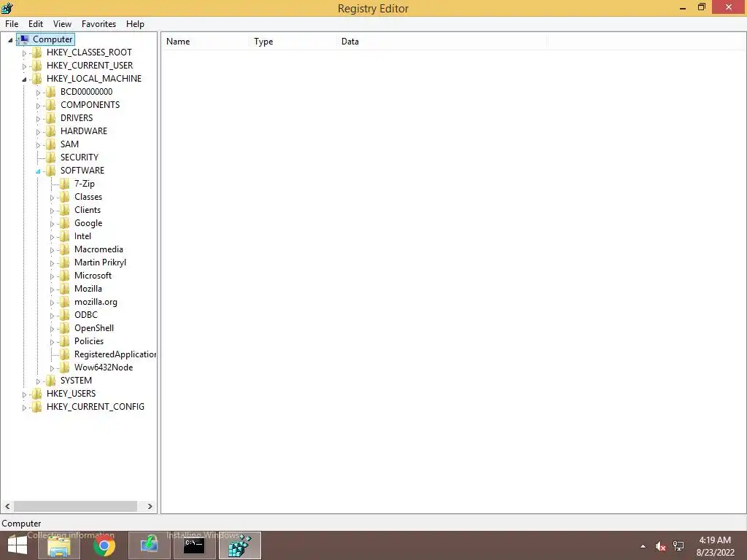Open the Windows Start button

click(18, 545)
